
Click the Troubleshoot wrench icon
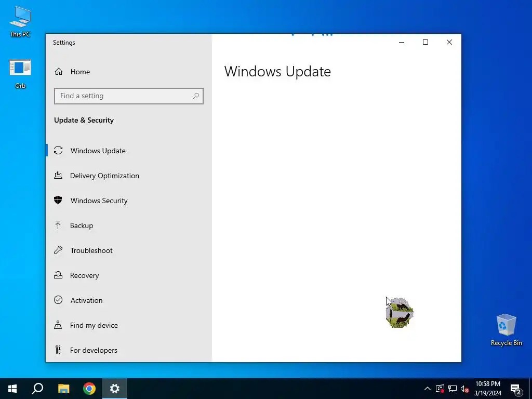(x=58, y=250)
